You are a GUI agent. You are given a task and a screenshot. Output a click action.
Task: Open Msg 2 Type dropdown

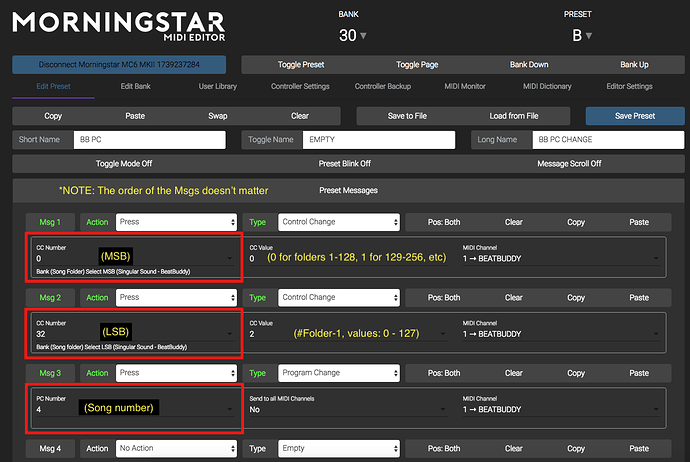pyautogui.click(x=339, y=297)
